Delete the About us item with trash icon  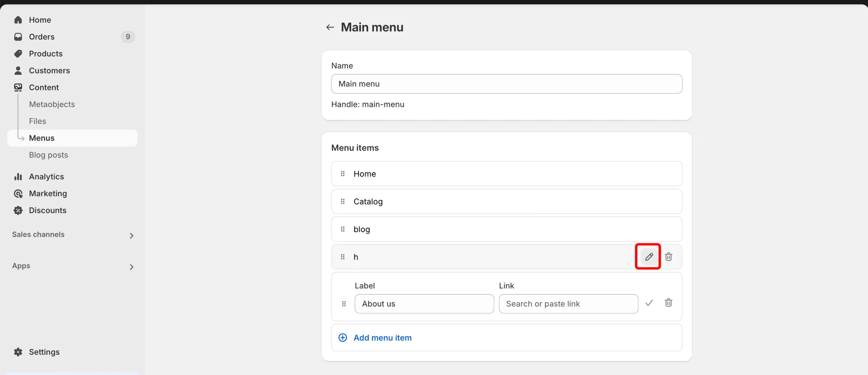click(668, 303)
